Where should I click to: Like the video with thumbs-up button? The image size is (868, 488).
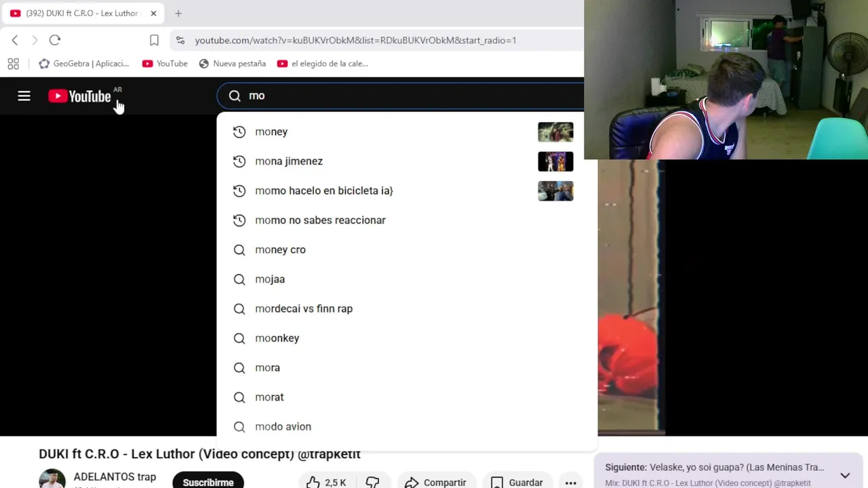pyautogui.click(x=327, y=482)
